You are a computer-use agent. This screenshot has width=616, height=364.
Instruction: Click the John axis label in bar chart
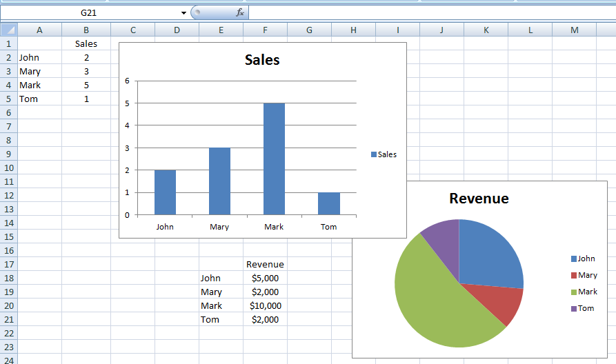pos(165,227)
